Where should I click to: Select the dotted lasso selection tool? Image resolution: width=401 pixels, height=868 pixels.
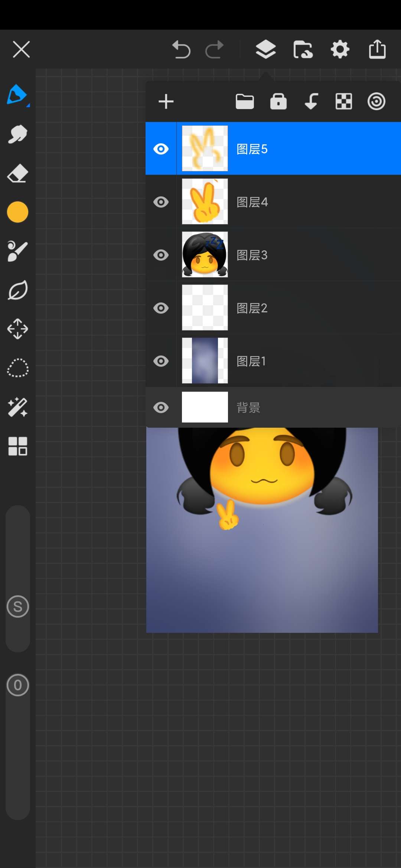(x=17, y=368)
